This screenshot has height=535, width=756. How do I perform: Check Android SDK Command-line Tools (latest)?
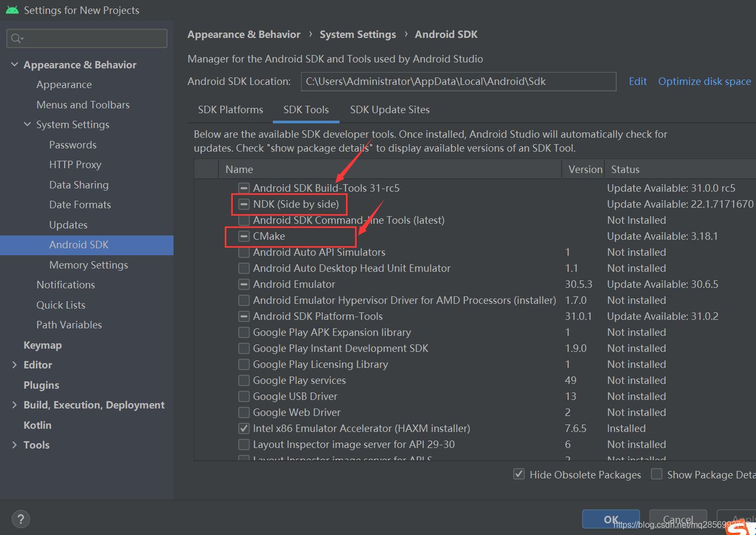(x=244, y=220)
